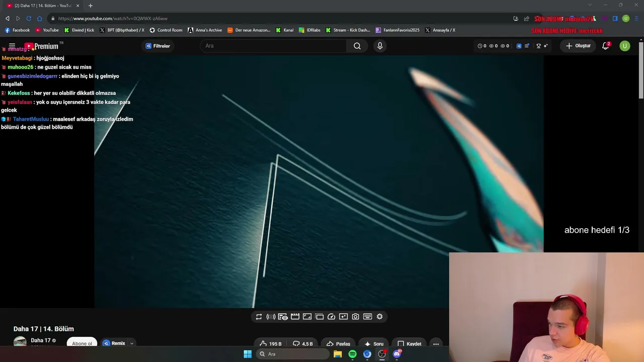Screen dimensions: 644x362
Task: Open the YouTube bookmark
Action: (x=47, y=30)
